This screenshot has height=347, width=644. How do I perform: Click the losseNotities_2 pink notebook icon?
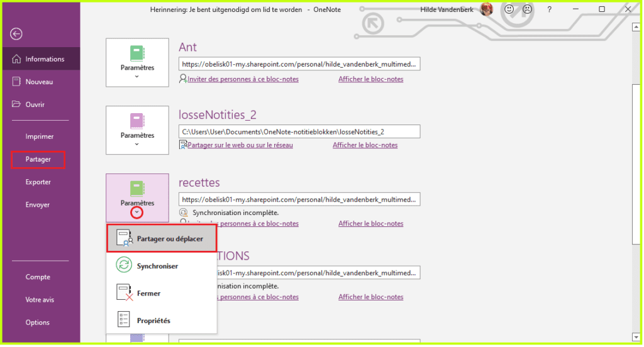[137, 121]
